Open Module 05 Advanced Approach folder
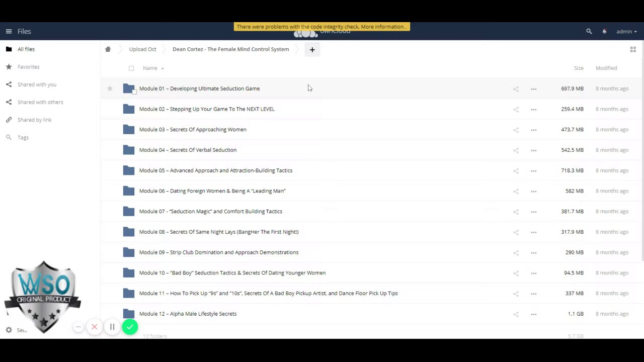The image size is (644, 362). [x=216, y=170]
